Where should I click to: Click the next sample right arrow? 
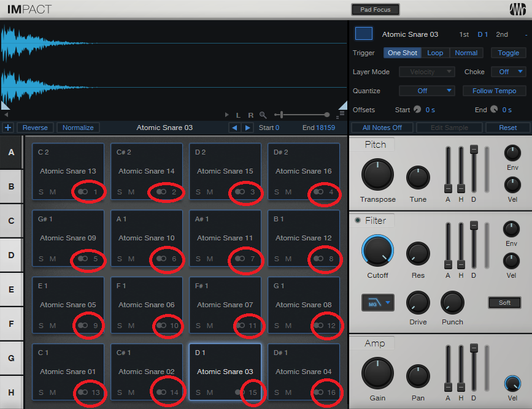click(x=247, y=128)
